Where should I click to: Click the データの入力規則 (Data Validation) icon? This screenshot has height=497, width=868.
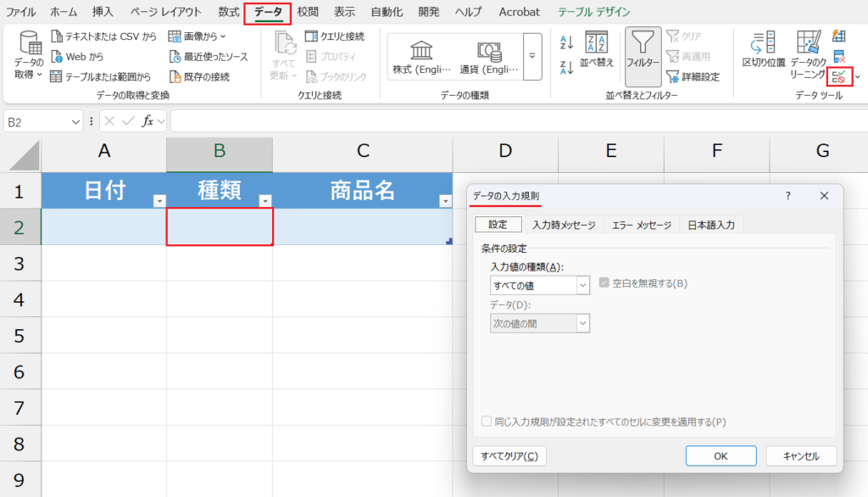click(838, 77)
